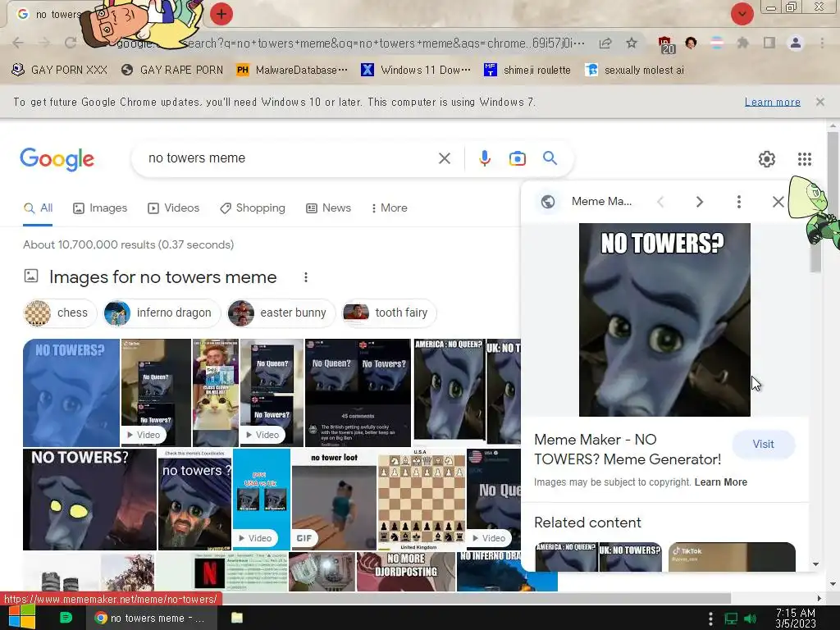Open the Chrome three-dot menu

(822, 43)
